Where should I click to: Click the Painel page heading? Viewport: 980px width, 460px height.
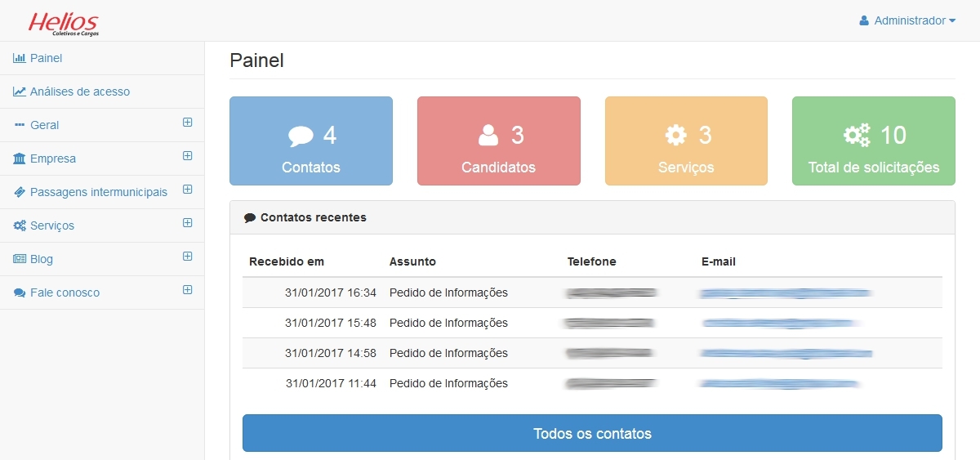click(257, 60)
